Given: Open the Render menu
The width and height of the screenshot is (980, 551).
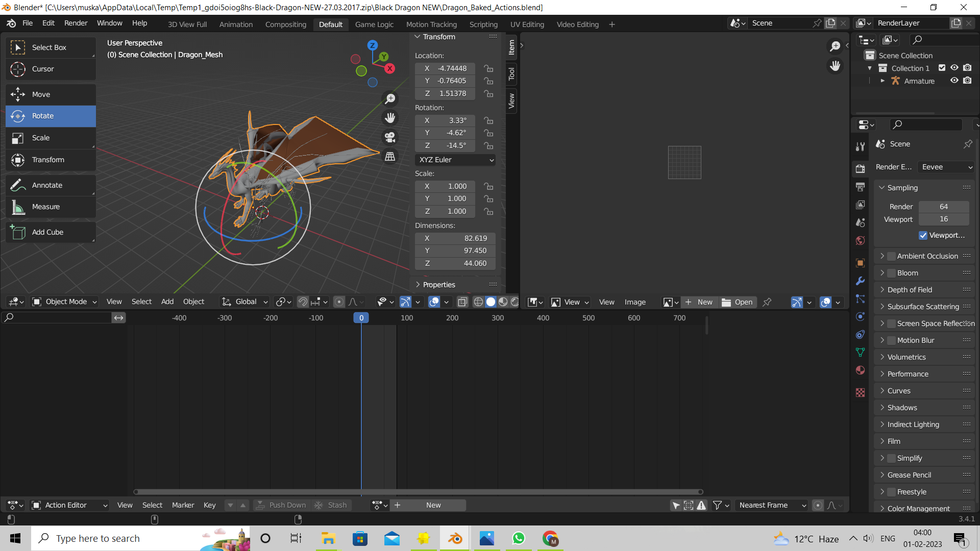Looking at the screenshot, I should click(76, 23).
